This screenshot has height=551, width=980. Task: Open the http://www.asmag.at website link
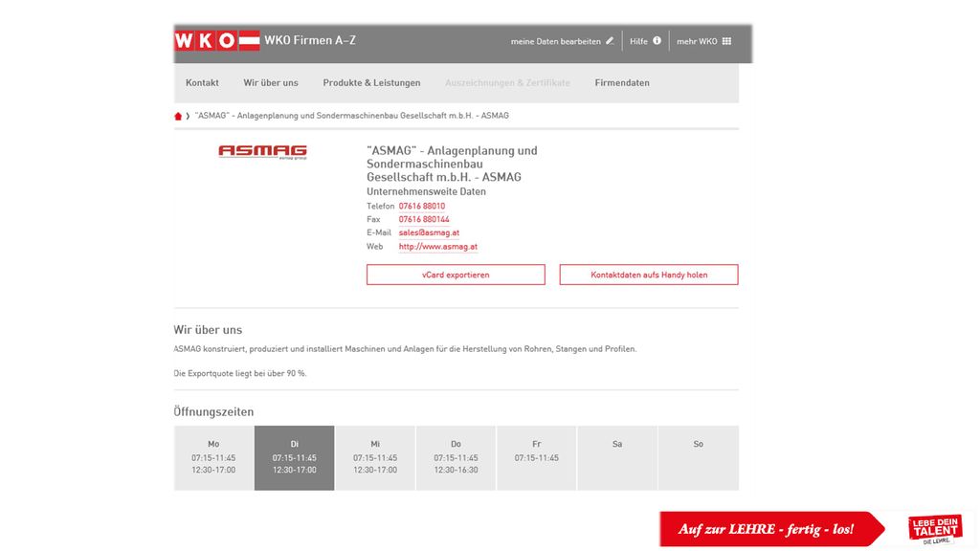click(x=438, y=246)
